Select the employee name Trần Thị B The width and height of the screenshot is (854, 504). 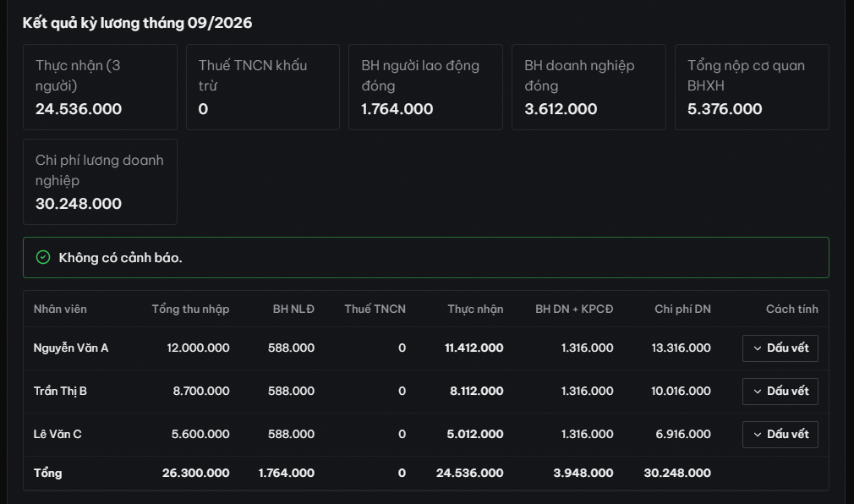[60, 391]
